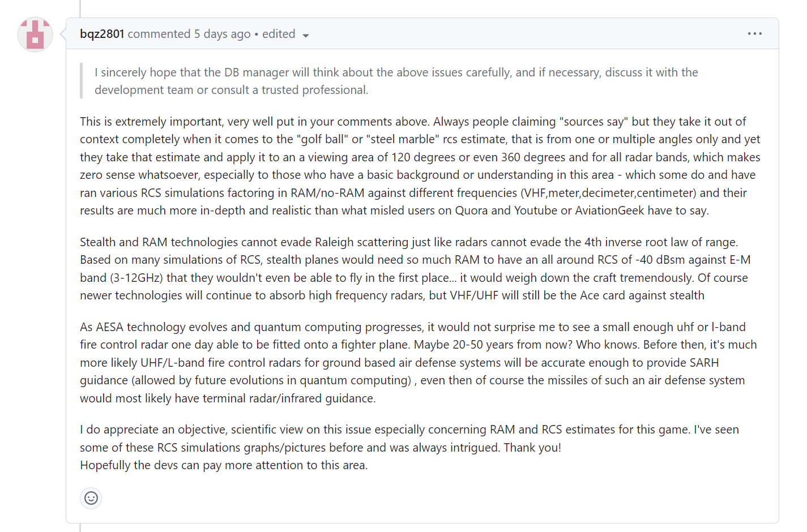Expand the edited history caret arrow
This screenshot has width=807, height=532.
coord(306,36)
